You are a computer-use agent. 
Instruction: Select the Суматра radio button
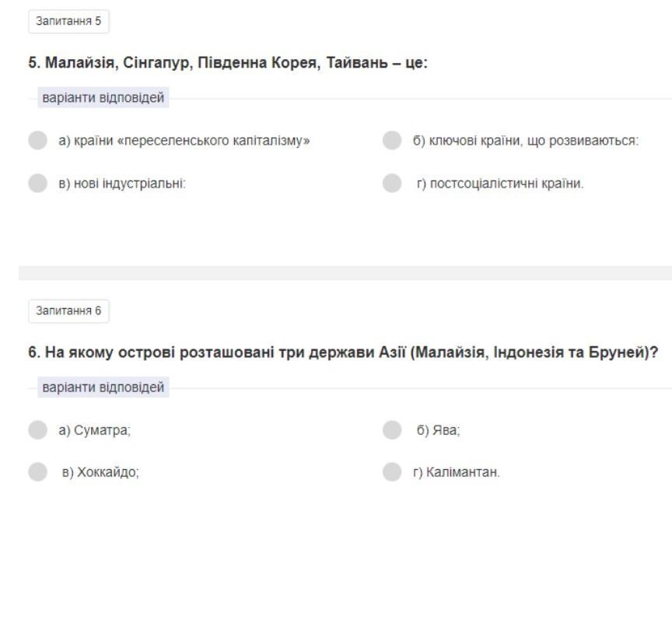tap(37, 430)
